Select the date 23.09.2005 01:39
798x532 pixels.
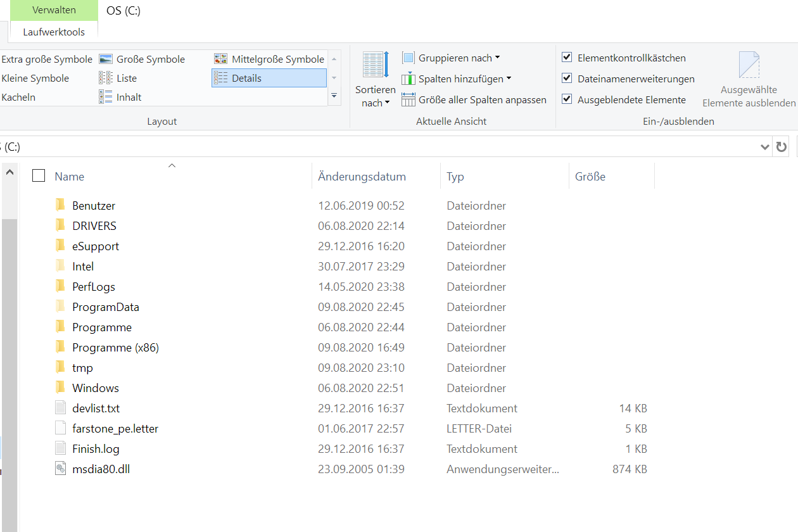[361, 469]
